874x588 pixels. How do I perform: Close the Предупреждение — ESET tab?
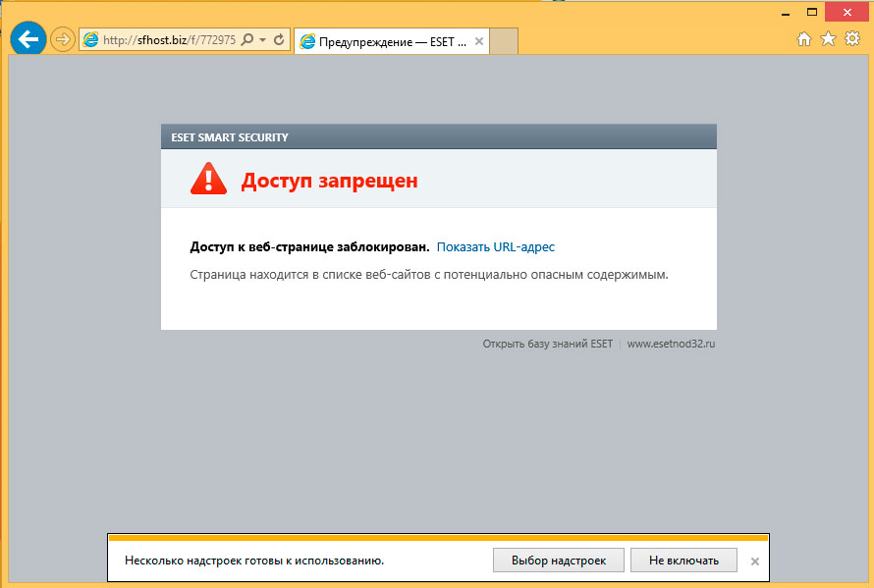pos(479,41)
